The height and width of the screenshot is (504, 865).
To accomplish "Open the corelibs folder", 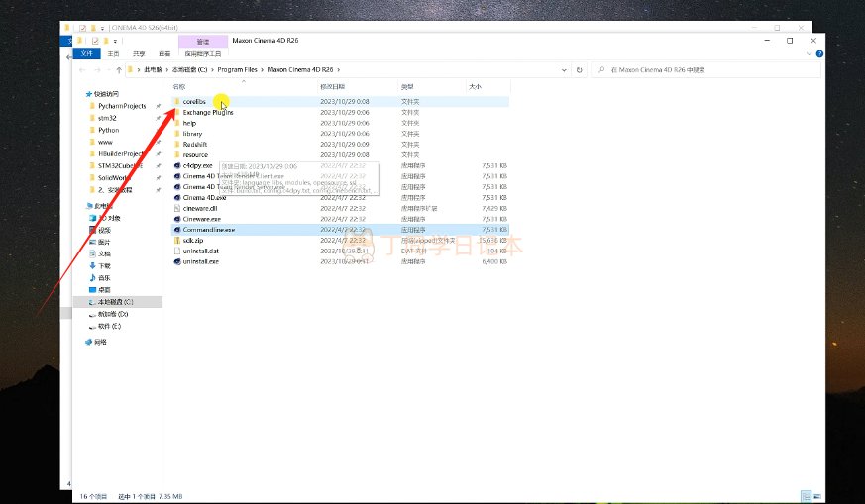I will pyautogui.click(x=193, y=102).
